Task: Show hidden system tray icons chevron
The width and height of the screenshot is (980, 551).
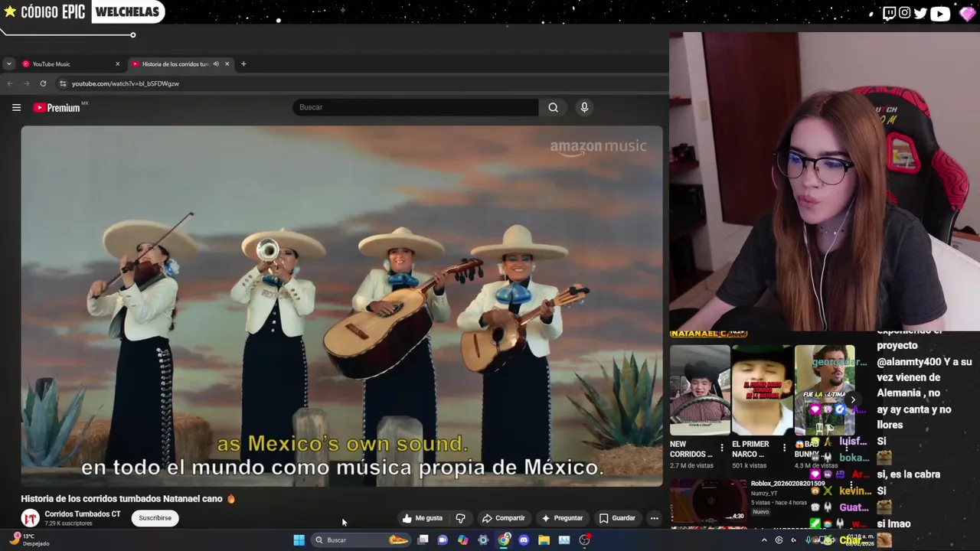Action: 763,540
